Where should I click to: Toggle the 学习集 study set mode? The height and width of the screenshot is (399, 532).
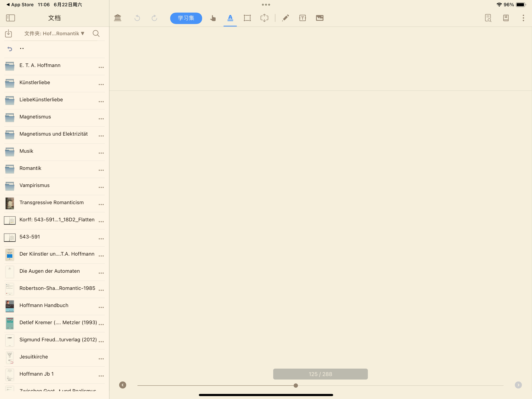click(186, 18)
